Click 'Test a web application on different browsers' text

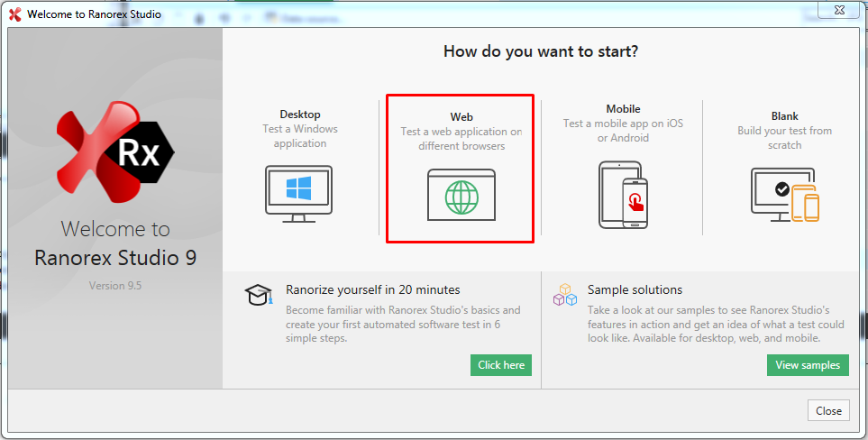461,139
